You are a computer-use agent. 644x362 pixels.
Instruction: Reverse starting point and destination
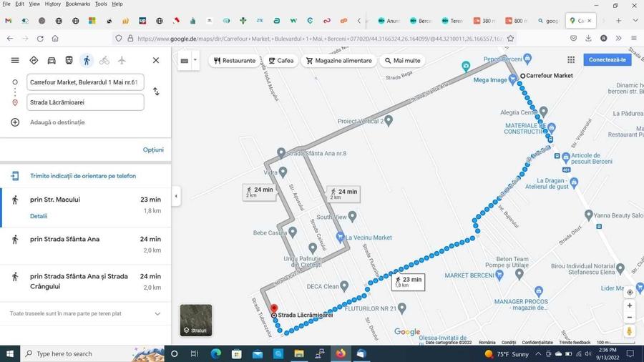[156, 92]
